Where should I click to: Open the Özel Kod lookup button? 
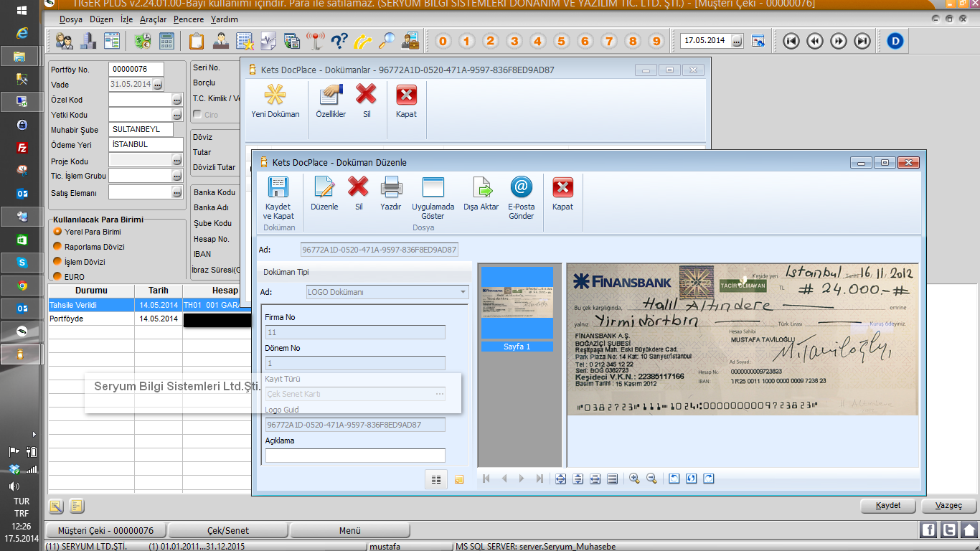[176, 100]
